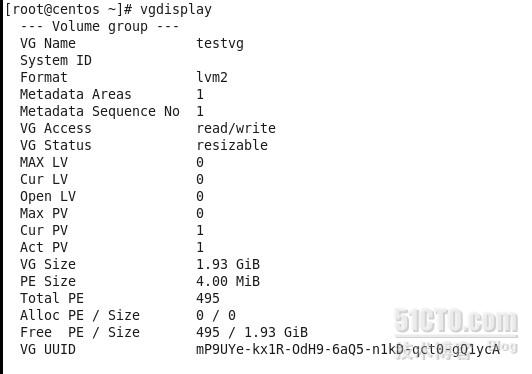The image size is (532, 374).
Task: Click the VG UUID string
Action: [x=348, y=349]
